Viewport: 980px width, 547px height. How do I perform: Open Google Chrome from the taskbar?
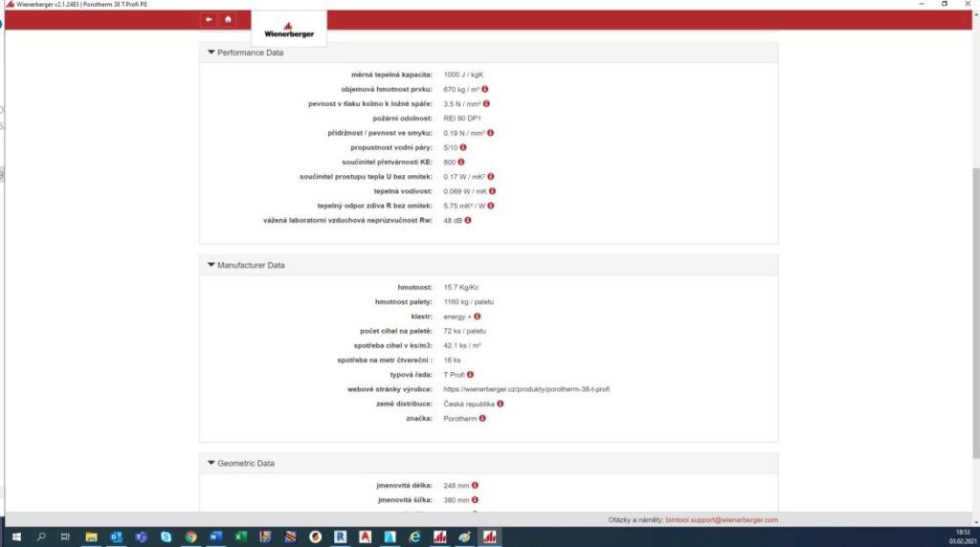pos(190,536)
